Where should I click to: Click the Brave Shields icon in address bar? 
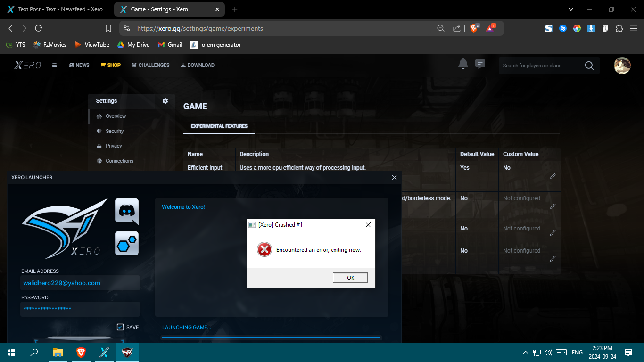click(x=474, y=28)
